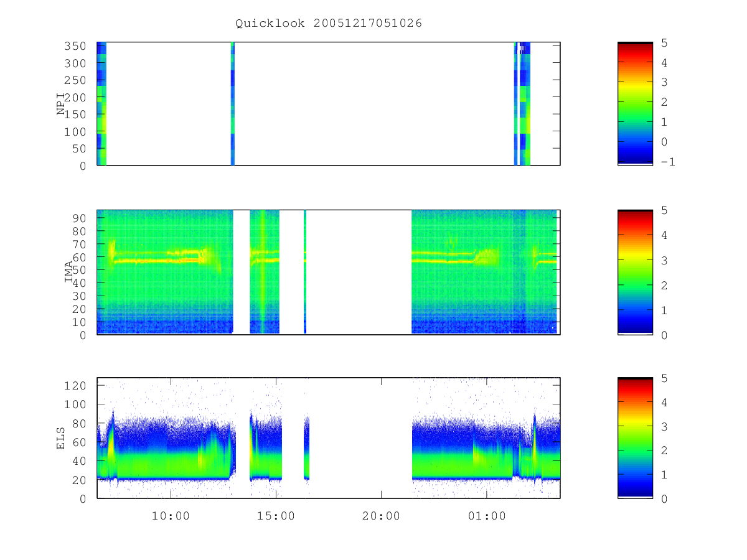The height and width of the screenshot is (560, 747).
Task: Click the 150 tick on the NPI axis
Action: pos(76,114)
